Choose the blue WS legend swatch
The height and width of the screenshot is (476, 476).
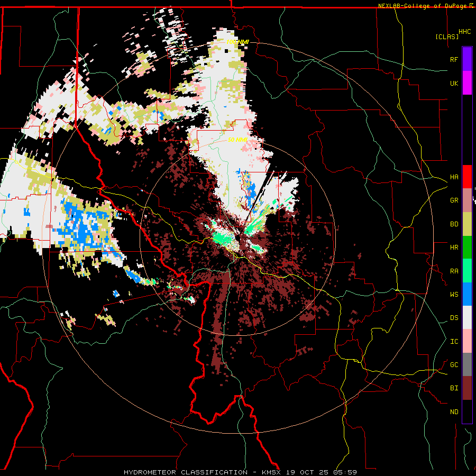pos(467,294)
